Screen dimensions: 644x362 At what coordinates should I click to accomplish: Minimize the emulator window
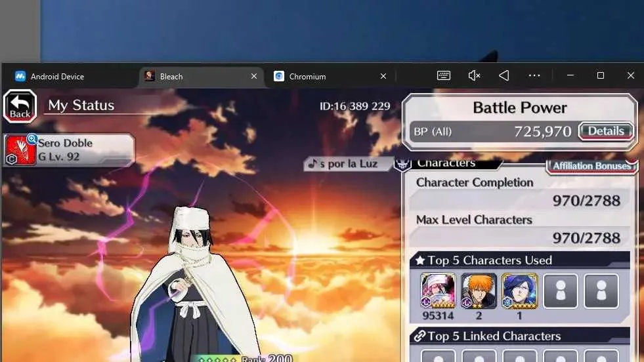coord(570,75)
